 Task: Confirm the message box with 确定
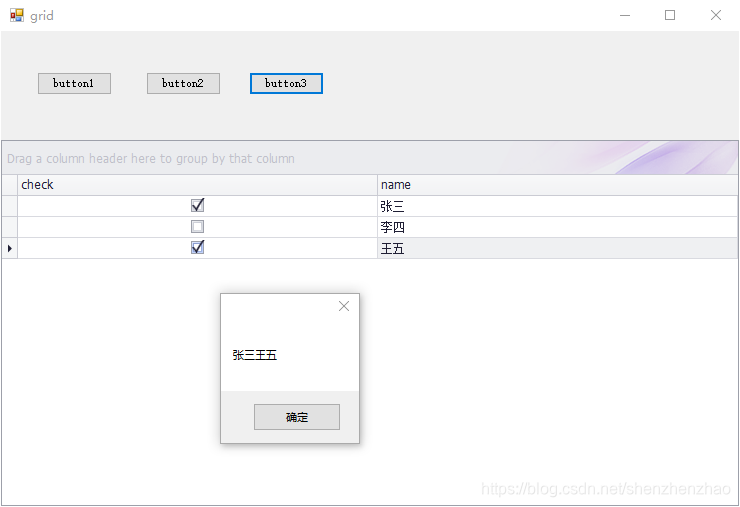(297, 417)
